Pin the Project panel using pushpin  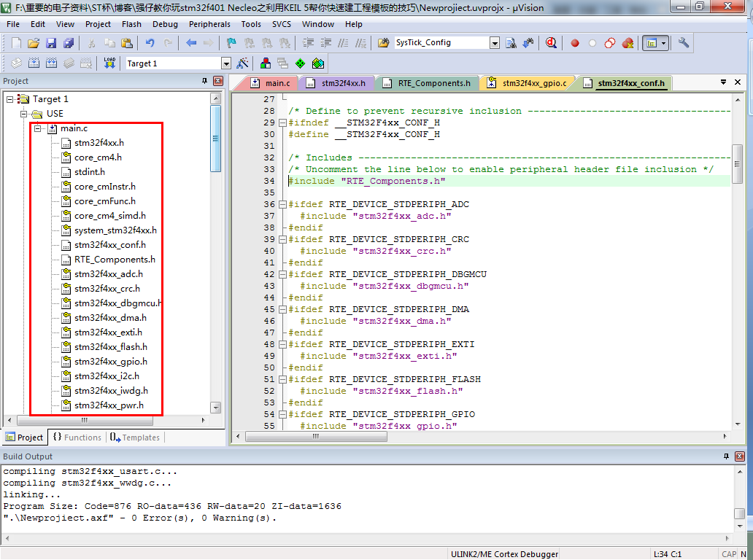204,81
